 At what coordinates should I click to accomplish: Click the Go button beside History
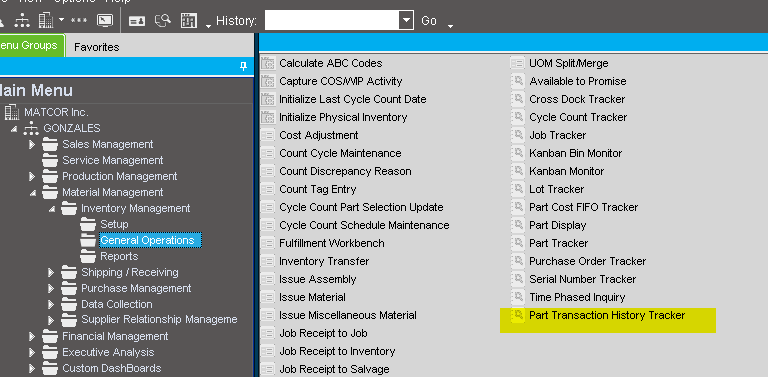429,21
